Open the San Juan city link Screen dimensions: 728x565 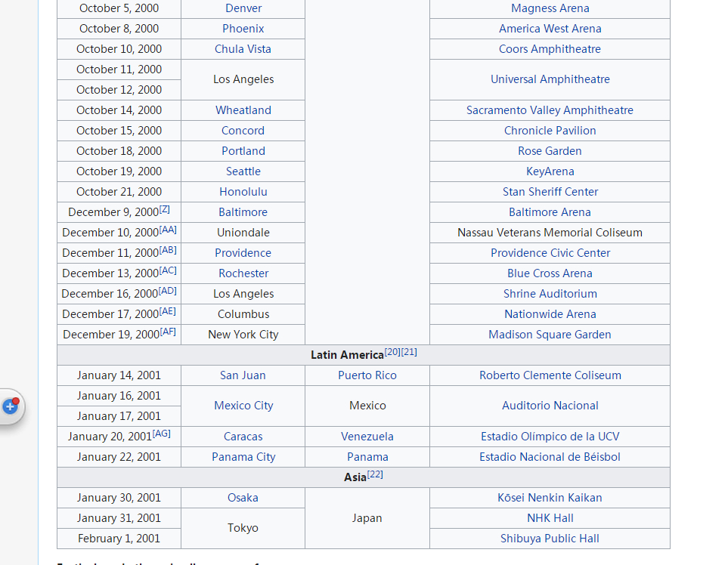pos(243,375)
